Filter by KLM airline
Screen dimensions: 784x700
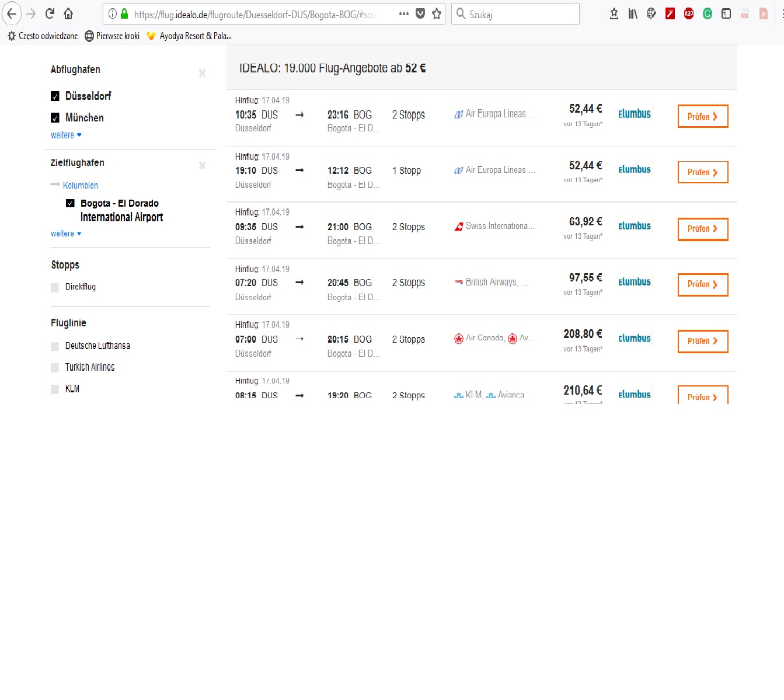pos(55,389)
